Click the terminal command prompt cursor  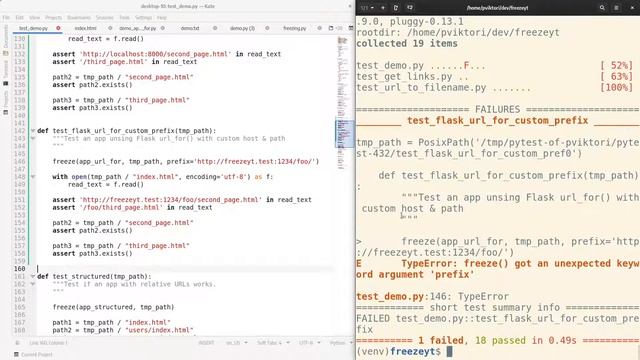click(449, 351)
